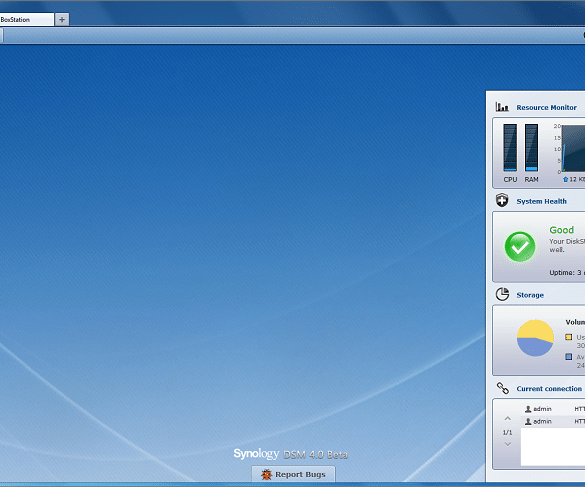Select the BoxStation browser tab
Image resolution: width=585 pixels, height=487 pixels.
[26, 19]
